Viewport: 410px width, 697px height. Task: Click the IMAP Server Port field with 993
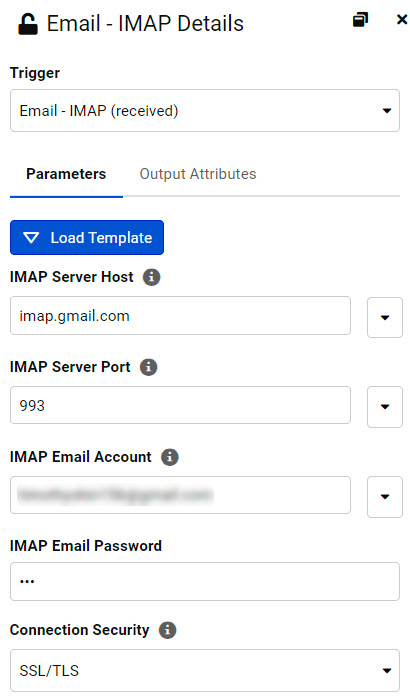180,405
